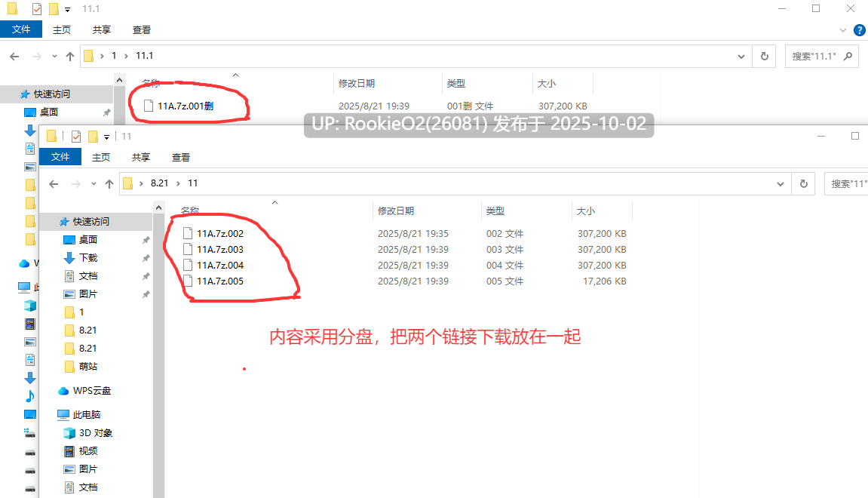Open pinned 文档 under quick access
Viewport: 868px width, 498px height.
pos(88,276)
